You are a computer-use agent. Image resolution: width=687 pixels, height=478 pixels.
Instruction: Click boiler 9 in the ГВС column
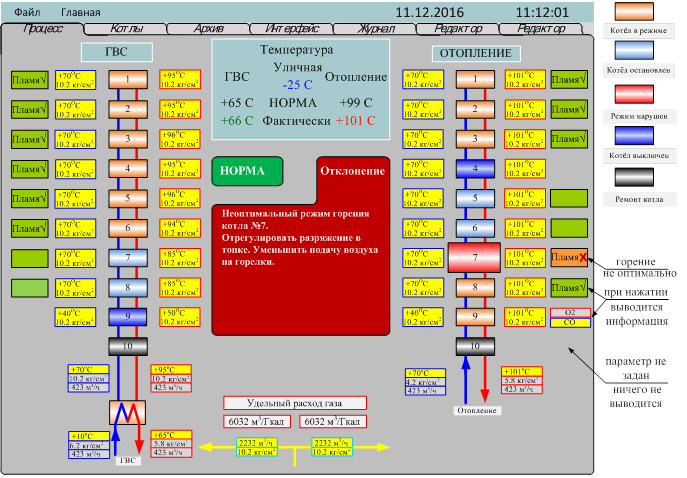tap(128, 317)
